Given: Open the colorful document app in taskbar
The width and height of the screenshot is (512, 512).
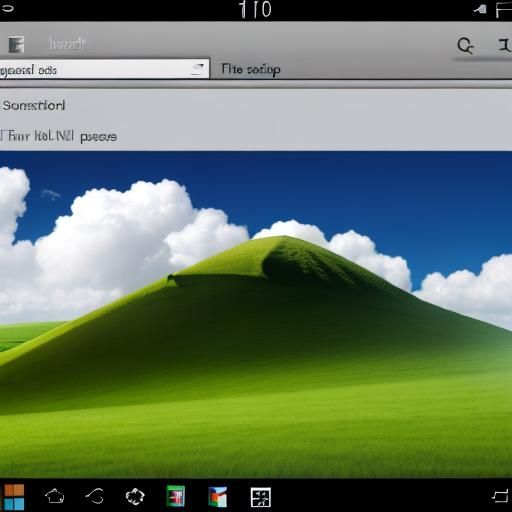Looking at the screenshot, I should pos(218,497).
